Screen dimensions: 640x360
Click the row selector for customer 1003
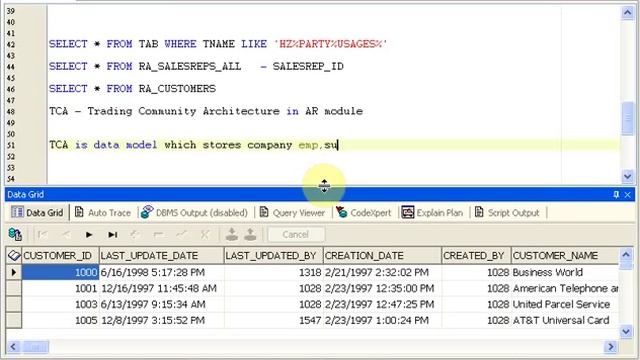point(14,304)
